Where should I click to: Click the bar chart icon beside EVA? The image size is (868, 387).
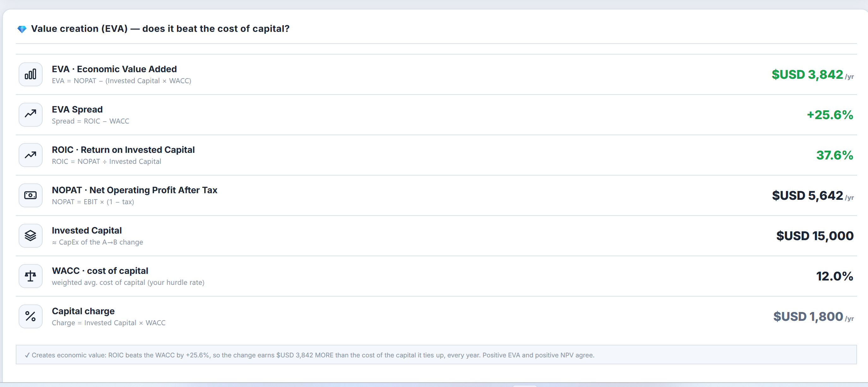[x=30, y=74]
